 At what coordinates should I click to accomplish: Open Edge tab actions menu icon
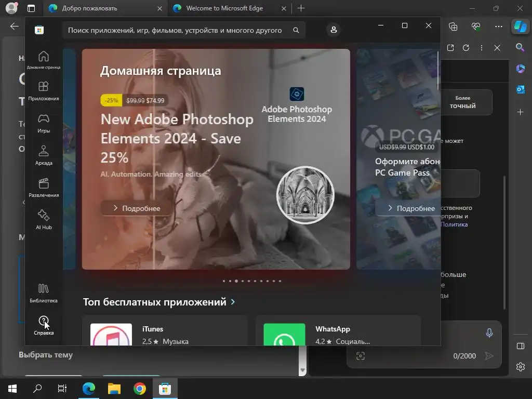pos(31,8)
